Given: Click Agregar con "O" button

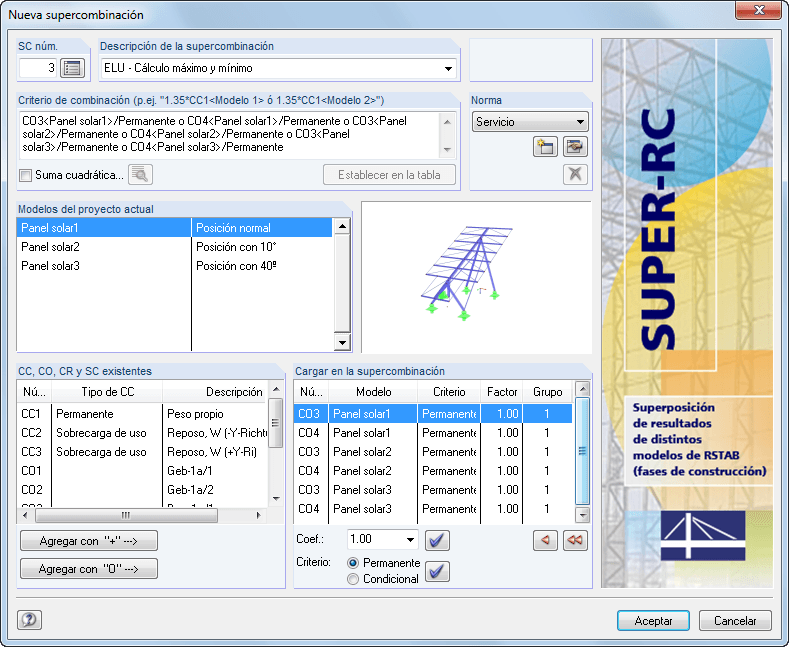Looking at the screenshot, I should 89,569.
